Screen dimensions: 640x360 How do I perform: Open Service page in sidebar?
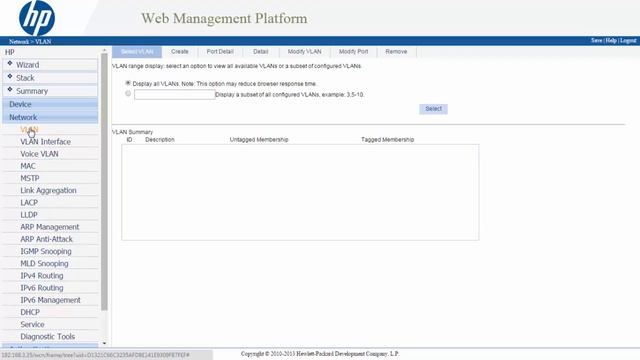[32, 324]
